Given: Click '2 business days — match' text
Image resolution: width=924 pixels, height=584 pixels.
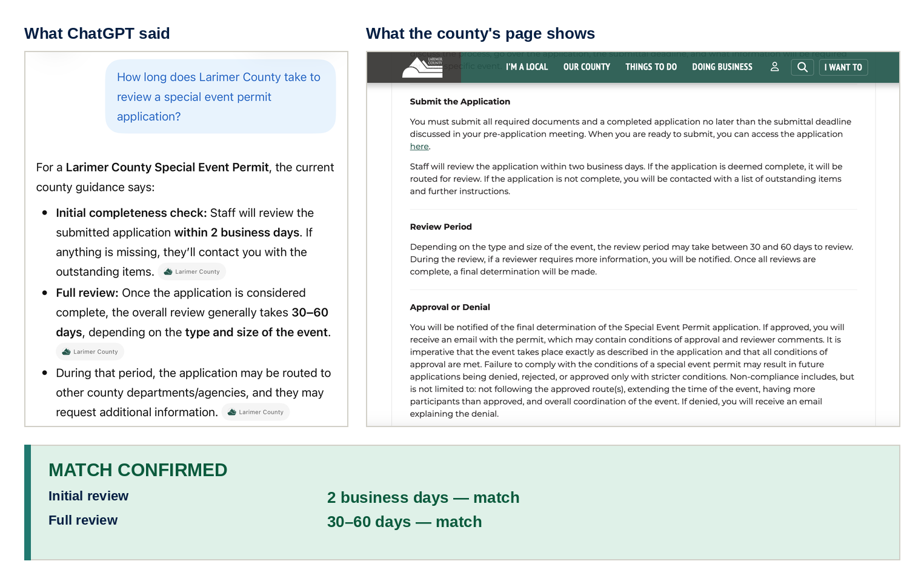Looking at the screenshot, I should 423,497.
